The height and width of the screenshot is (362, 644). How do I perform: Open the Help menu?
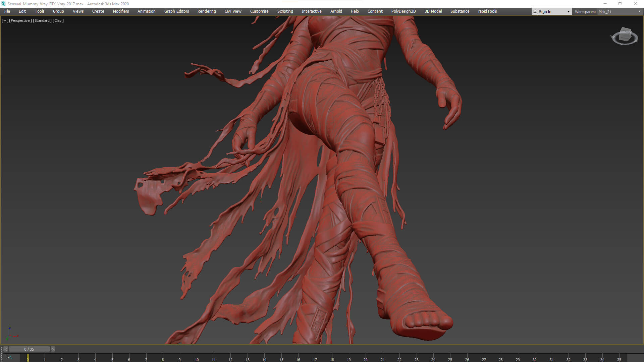coord(355,11)
